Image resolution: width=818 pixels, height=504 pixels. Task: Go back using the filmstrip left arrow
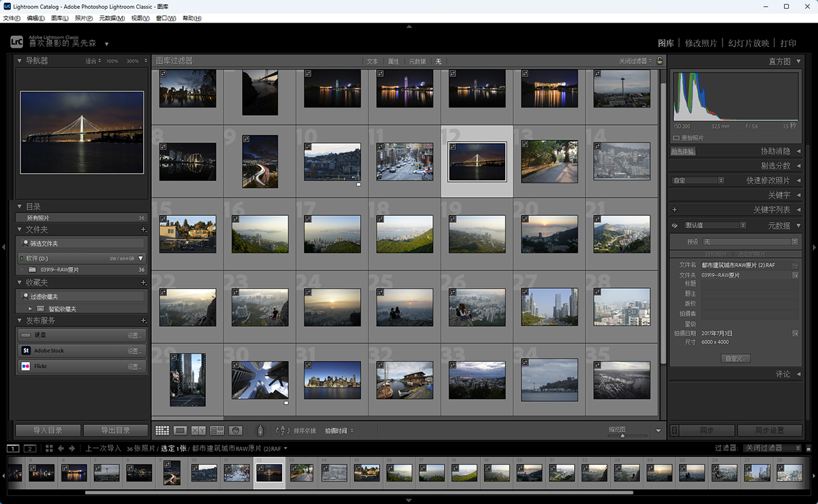tap(61, 448)
